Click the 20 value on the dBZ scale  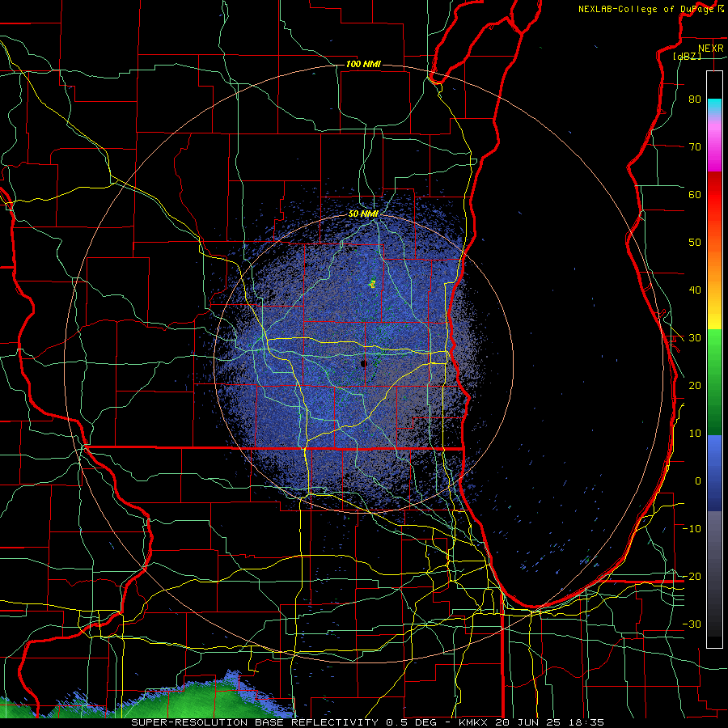point(695,385)
